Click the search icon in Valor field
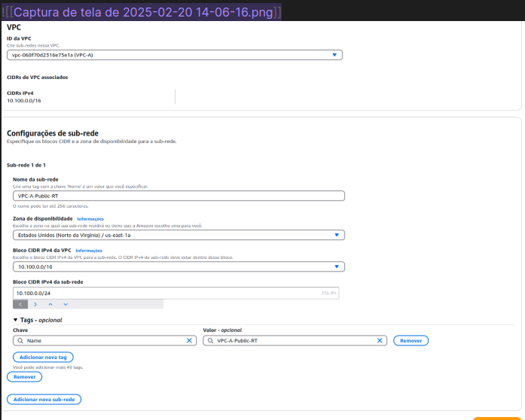Screen dimensions: 525x420 point(210,340)
